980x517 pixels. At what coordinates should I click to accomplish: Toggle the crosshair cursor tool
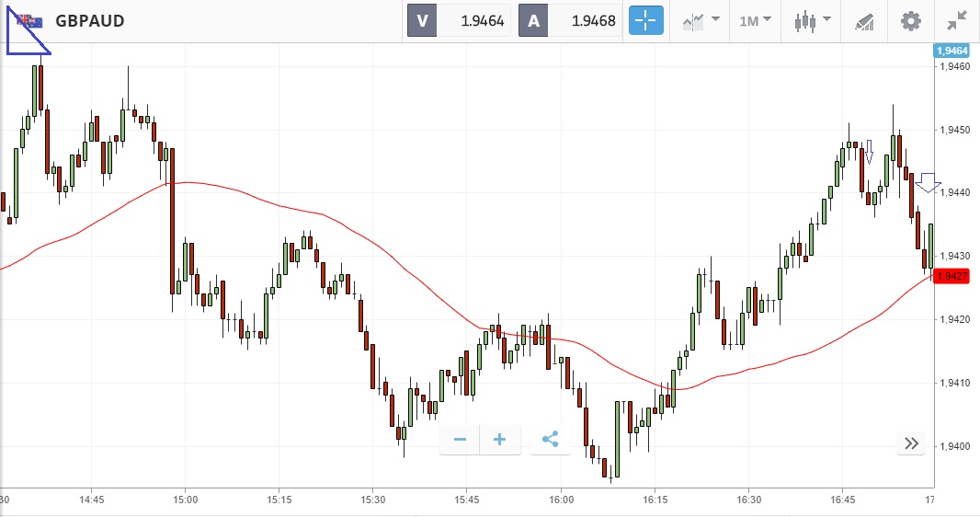(645, 20)
